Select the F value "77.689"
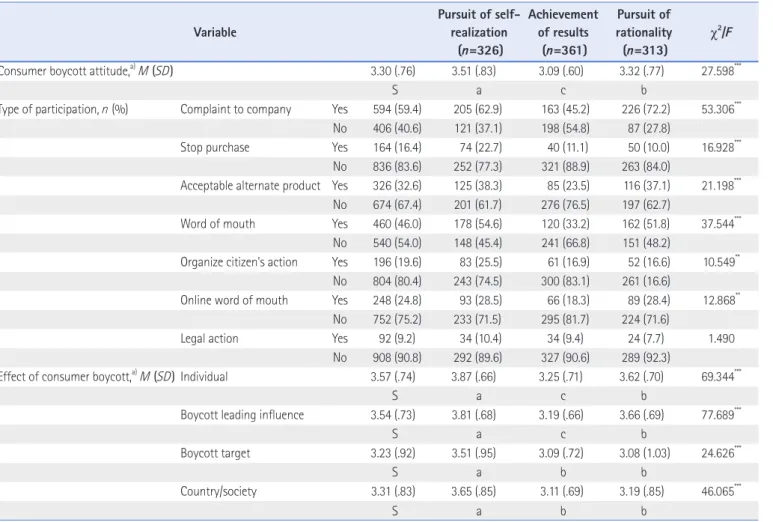Image resolution: width=773 pixels, height=522 pixels. 718,415
